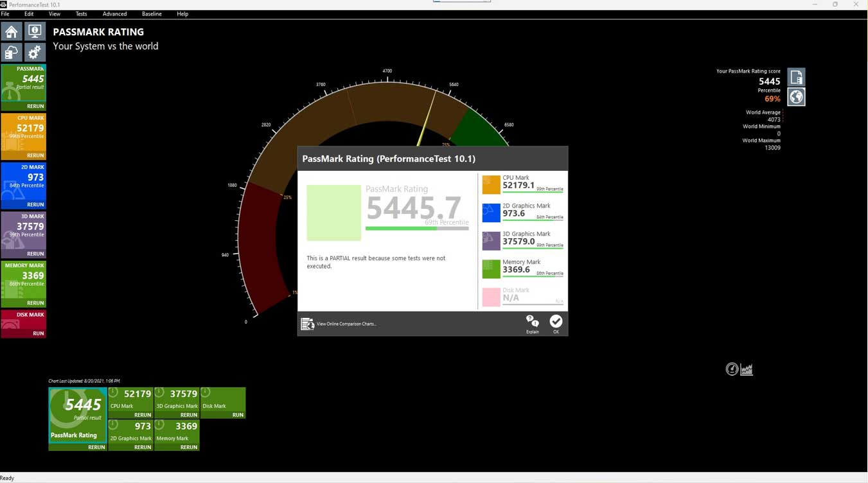
Task: Click the orange CPU Mark swatch in dialog
Action: point(491,184)
